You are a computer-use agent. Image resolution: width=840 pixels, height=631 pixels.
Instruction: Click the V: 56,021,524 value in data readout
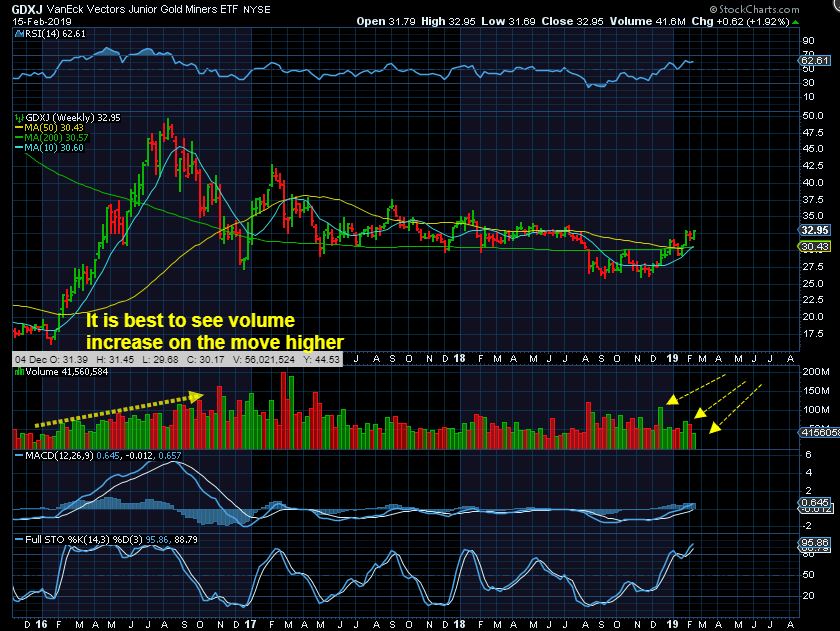click(x=264, y=359)
